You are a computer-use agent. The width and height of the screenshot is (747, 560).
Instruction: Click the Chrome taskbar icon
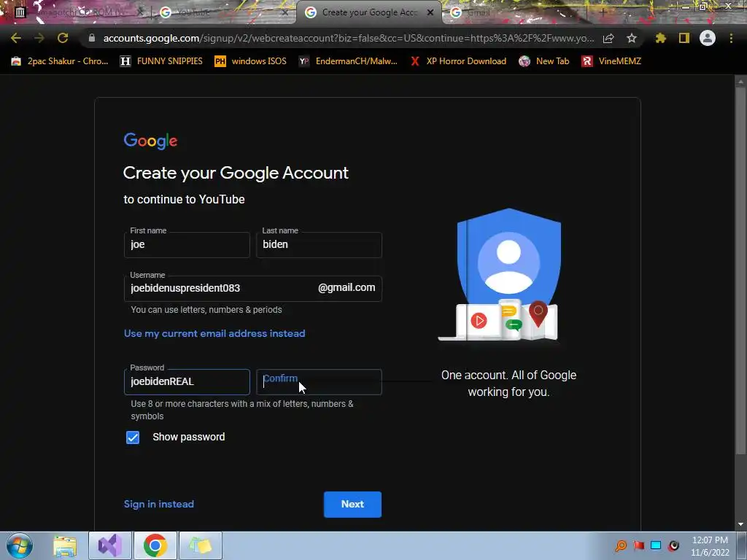tap(155, 545)
